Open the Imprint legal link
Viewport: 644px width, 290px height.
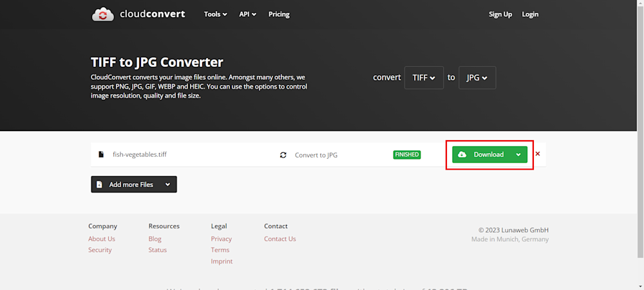pos(222,261)
